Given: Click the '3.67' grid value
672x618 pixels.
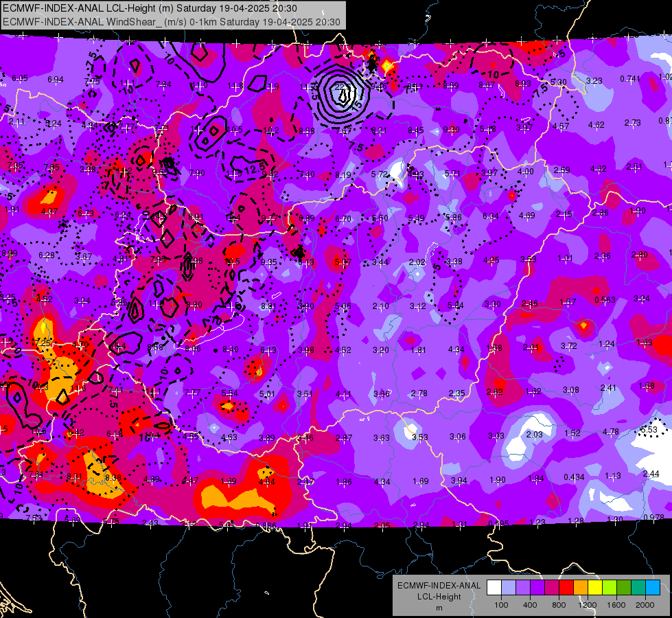Looking at the screenshot, I should coord(84,256).
